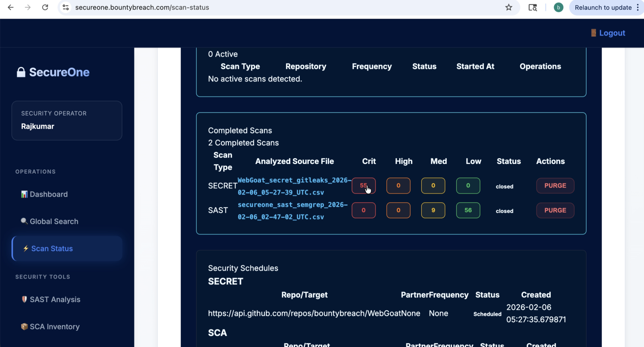Open SAST Analysis in the sidebar
This screenshot has height=347, width=644.
pos(67,299)
